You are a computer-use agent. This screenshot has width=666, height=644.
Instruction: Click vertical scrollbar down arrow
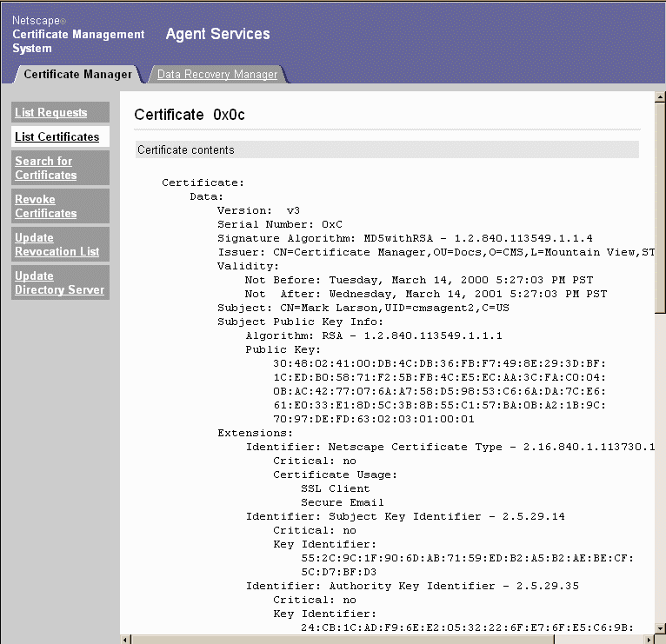pos(660,628)
